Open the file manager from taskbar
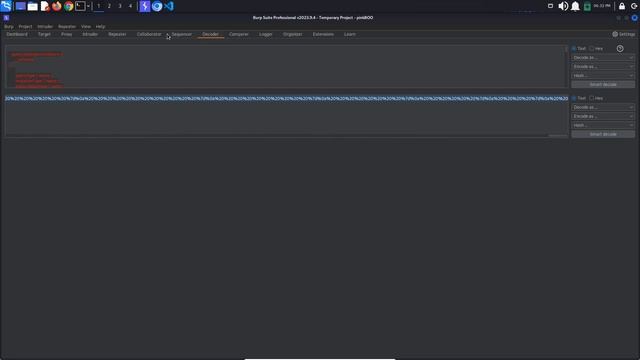Screen dimensions: 640x360 [33, 6]
